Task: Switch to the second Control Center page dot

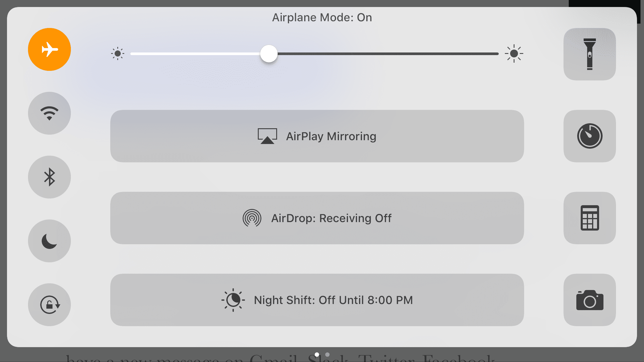Action: click(327, 354)
